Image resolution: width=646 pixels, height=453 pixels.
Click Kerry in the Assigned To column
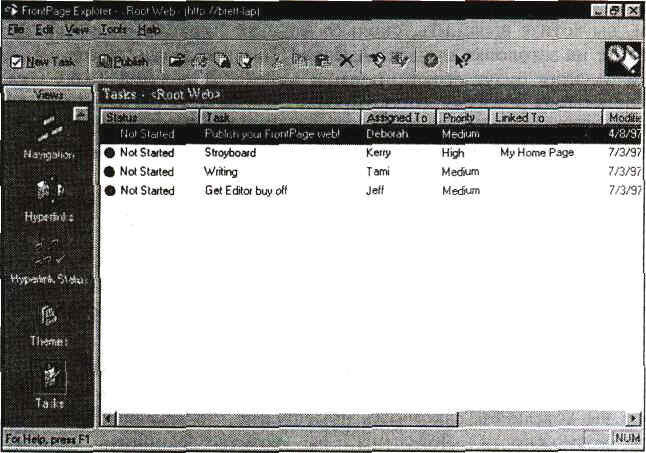click(x=378, y=153)
